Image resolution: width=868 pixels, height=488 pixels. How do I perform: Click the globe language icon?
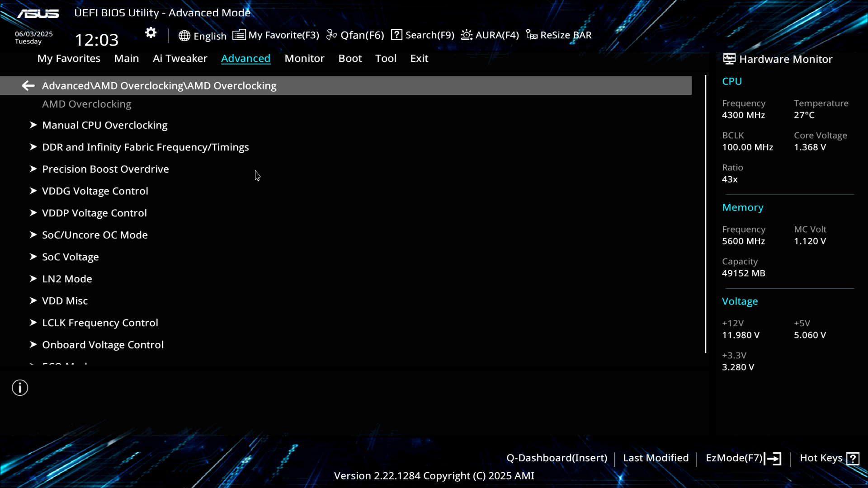[184, 36]
